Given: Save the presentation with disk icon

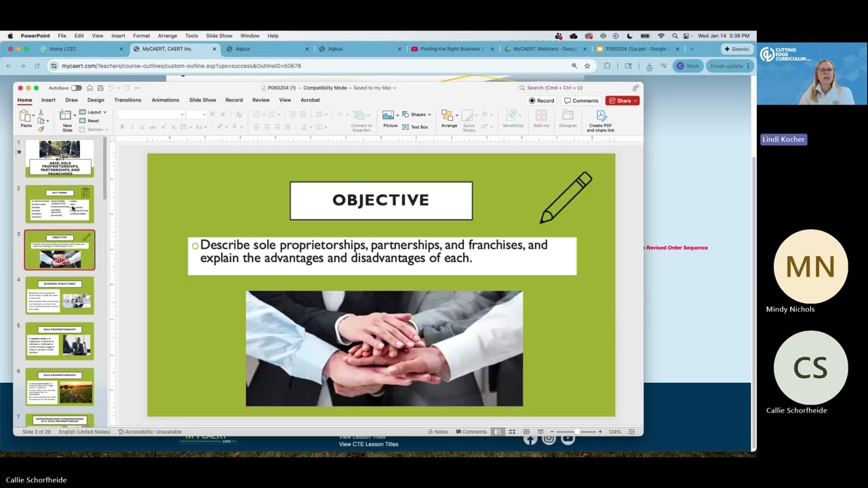Looking at the screenshot, I should (100, 87).
